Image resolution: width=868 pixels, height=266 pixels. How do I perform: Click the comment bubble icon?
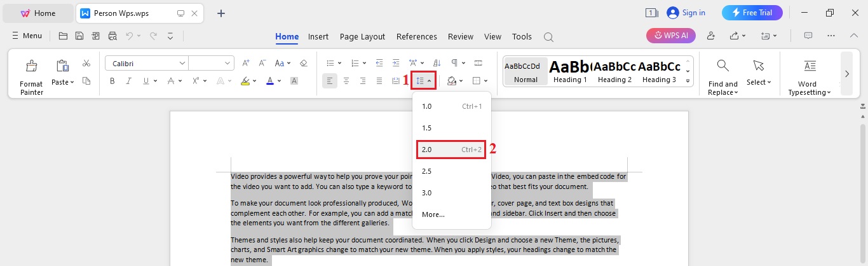tap(808, 36)
